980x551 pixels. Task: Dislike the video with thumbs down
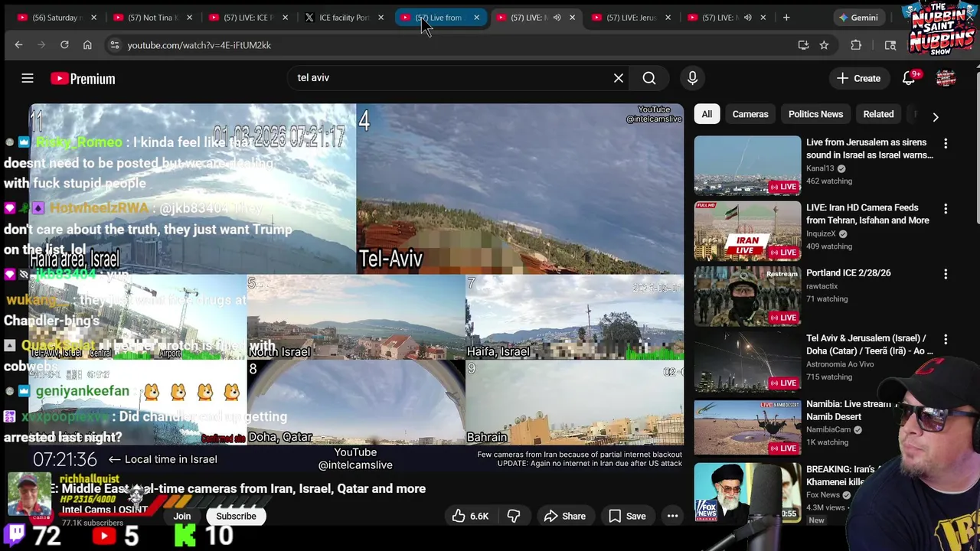point(514,516)
